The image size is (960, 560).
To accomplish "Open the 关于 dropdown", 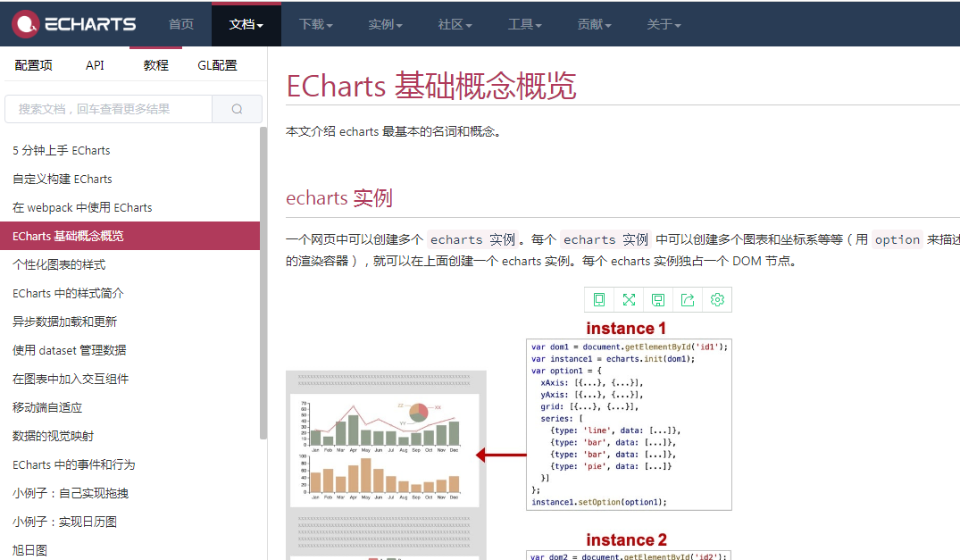I will 664,24.
